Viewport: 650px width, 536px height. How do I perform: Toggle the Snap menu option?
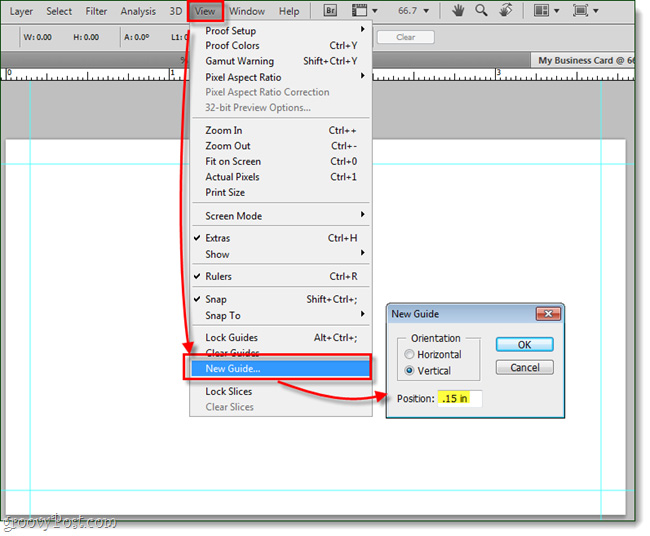pos(281,299)
